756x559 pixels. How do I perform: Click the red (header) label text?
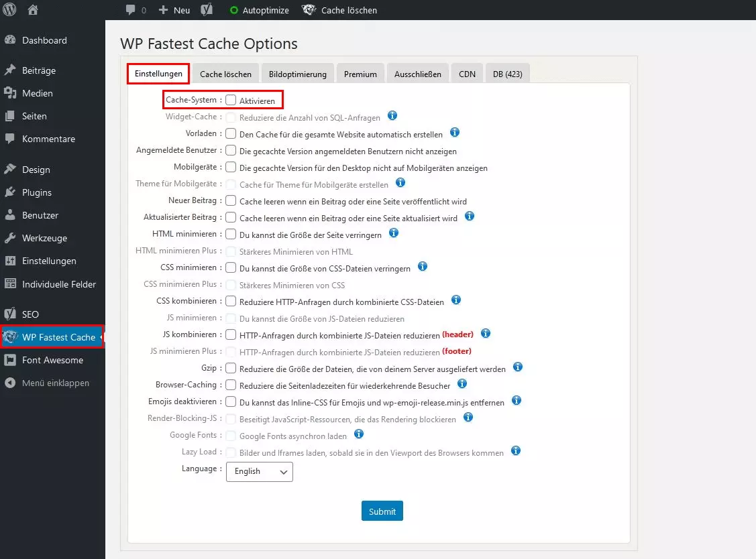(x=457, y=334)
